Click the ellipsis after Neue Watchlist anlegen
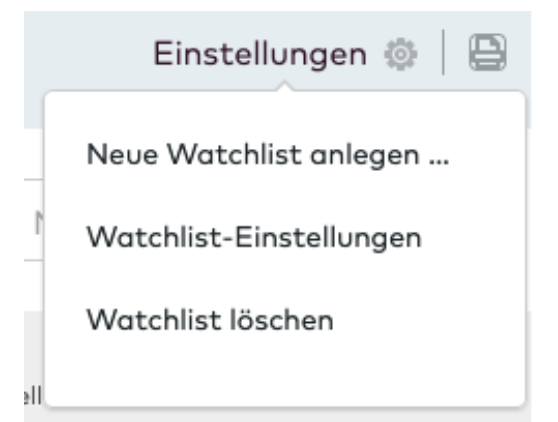 click(439, 162)
